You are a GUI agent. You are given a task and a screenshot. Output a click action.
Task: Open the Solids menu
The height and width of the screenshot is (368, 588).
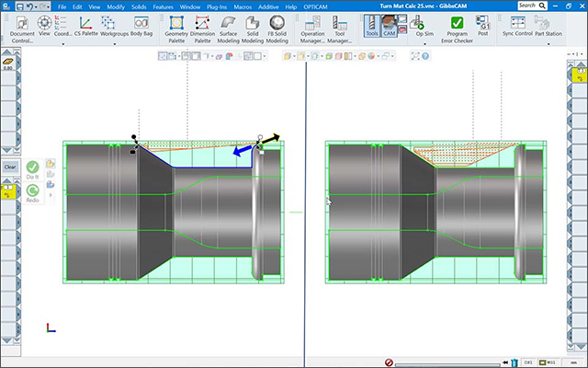(x=139, y=6)
